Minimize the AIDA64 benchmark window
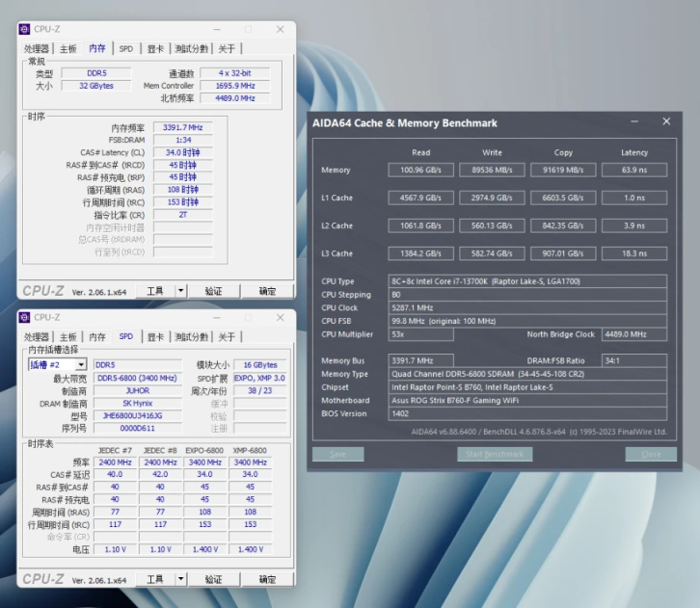The height and width of the screenshot is (608, 700). point(633,122)
